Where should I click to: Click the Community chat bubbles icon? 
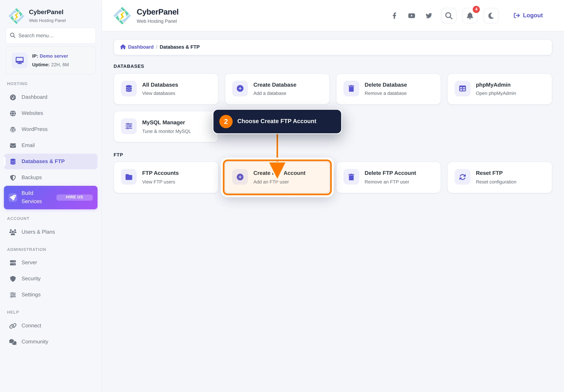[13, 342]
